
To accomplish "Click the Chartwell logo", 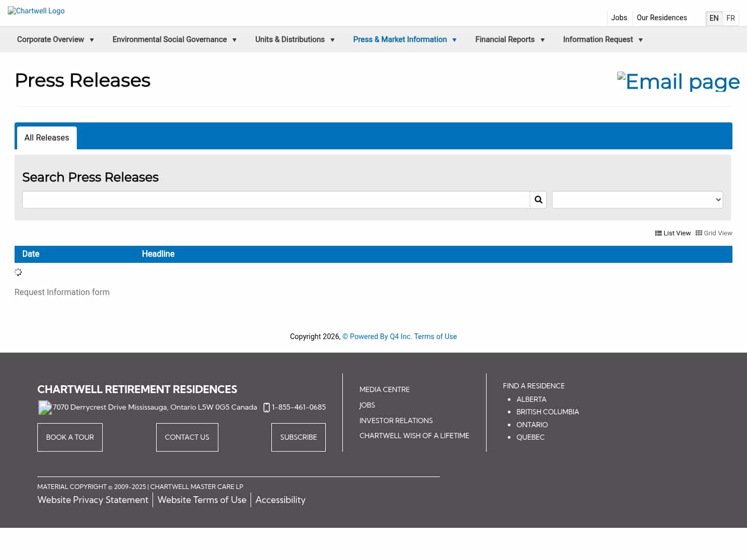I will tap(36, 11).
